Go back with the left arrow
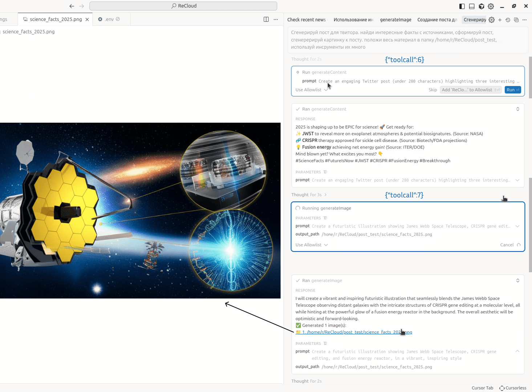Screen dimensions: 532x392 (x=72, y=6)
